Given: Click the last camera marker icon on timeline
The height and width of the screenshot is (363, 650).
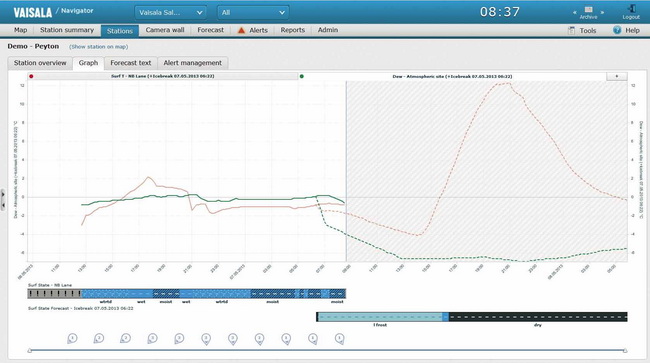Looking at the screenshot, I should pyautogui.click(x=340, y=339).
